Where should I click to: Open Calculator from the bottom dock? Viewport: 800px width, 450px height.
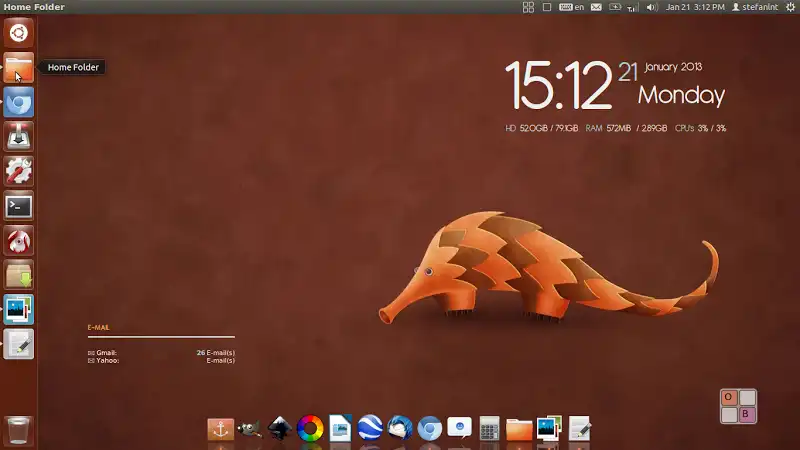pyautogui.click(x=489, y=428)
